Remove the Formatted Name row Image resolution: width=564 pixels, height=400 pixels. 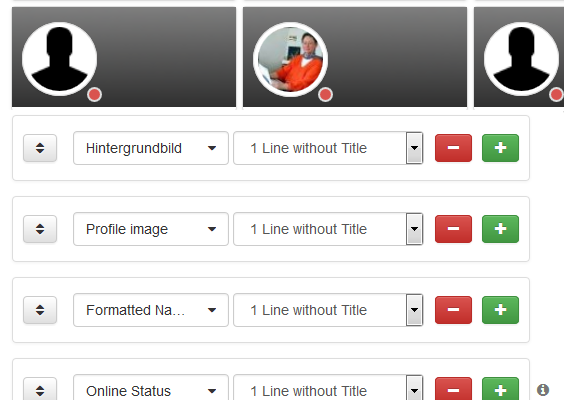pyautogui.click(x=453, y=310)
